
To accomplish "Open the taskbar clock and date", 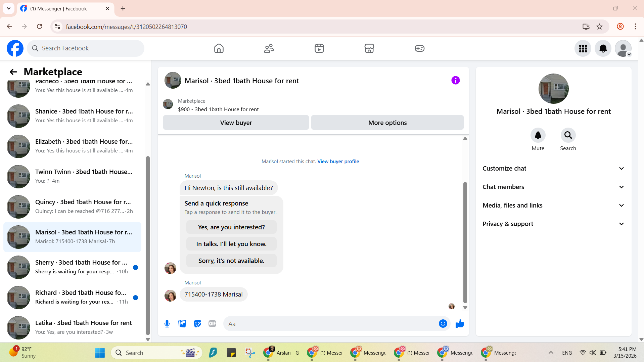I will click(625, 353).
